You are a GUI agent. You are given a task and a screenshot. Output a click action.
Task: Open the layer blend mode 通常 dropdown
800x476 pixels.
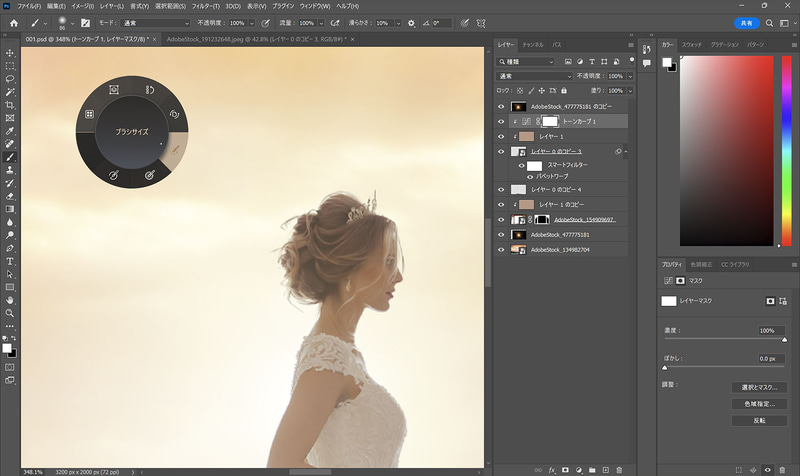[x=537, y=76]
